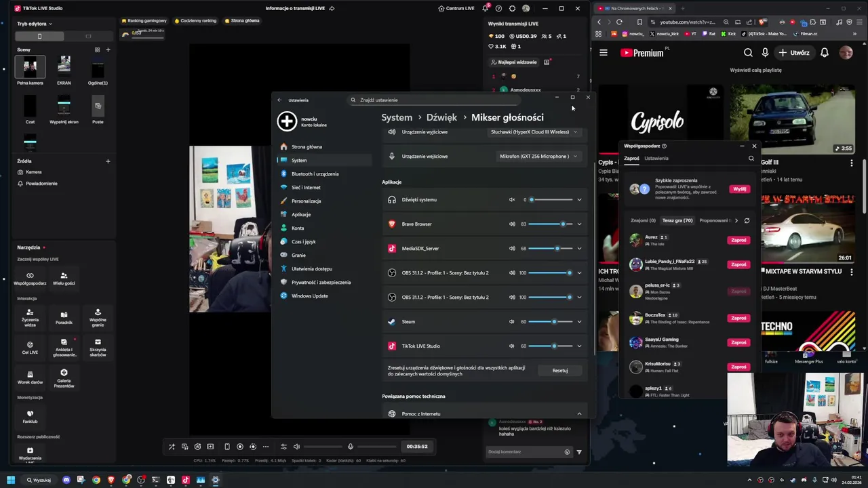Switch to Ustawienia tab in co-host panel
This screenshot has height=488, width=868.
(656, 159)
